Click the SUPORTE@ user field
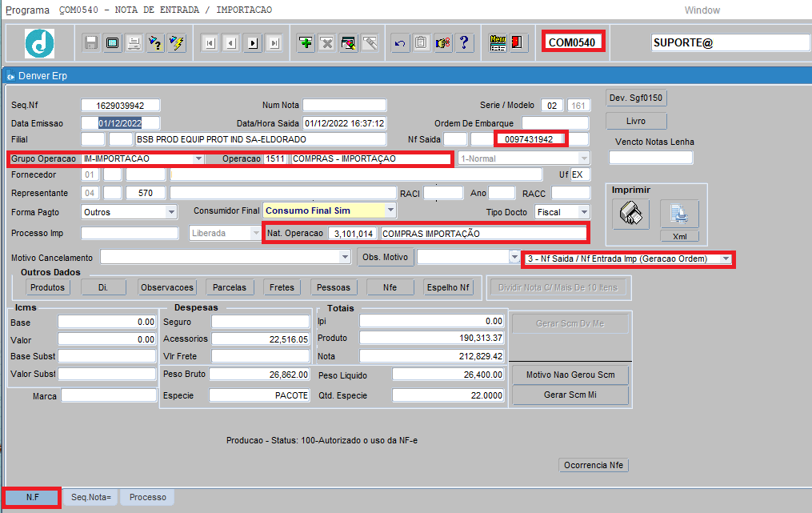The width and height of the screenshot is (812, 513). click(730, 42)
